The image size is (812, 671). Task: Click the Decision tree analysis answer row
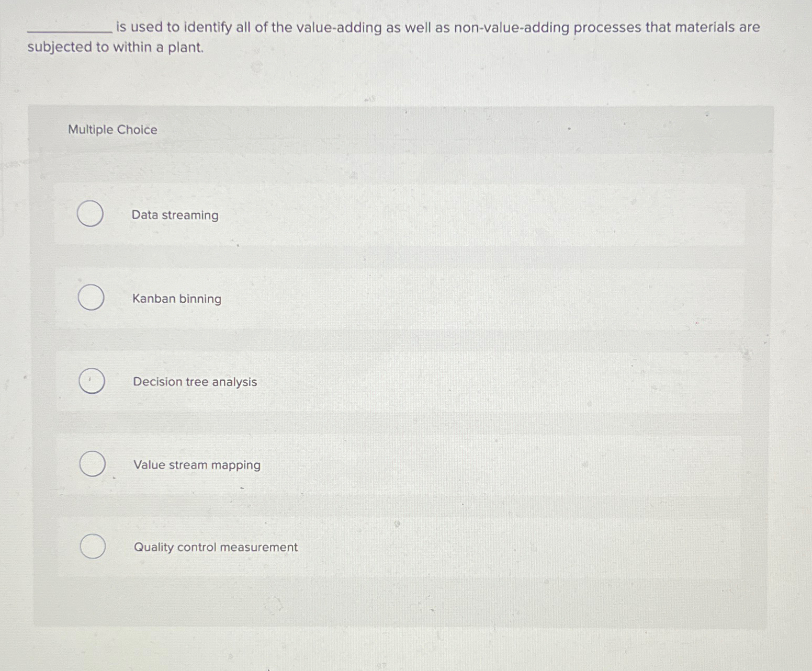(x=398, y=381)
